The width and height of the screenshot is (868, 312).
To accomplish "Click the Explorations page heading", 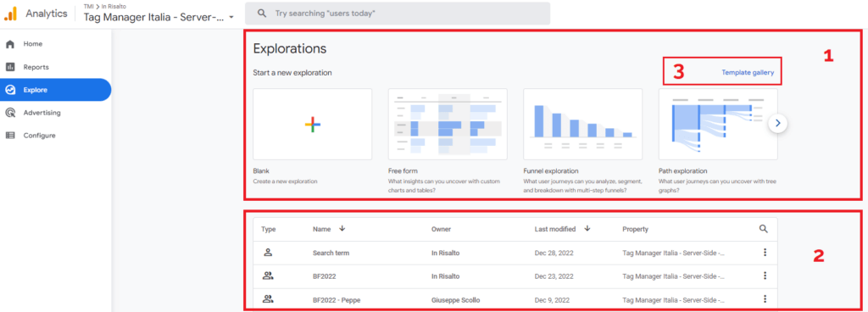I will [x=290, y=48].
